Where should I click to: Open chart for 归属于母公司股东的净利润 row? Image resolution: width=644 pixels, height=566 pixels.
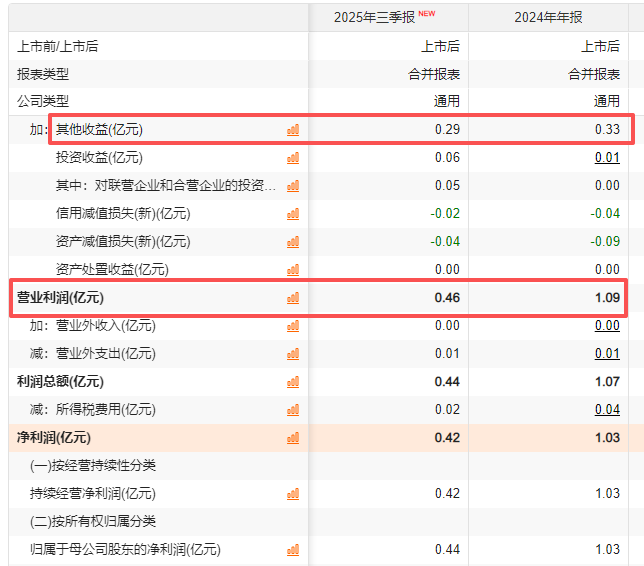293,550
